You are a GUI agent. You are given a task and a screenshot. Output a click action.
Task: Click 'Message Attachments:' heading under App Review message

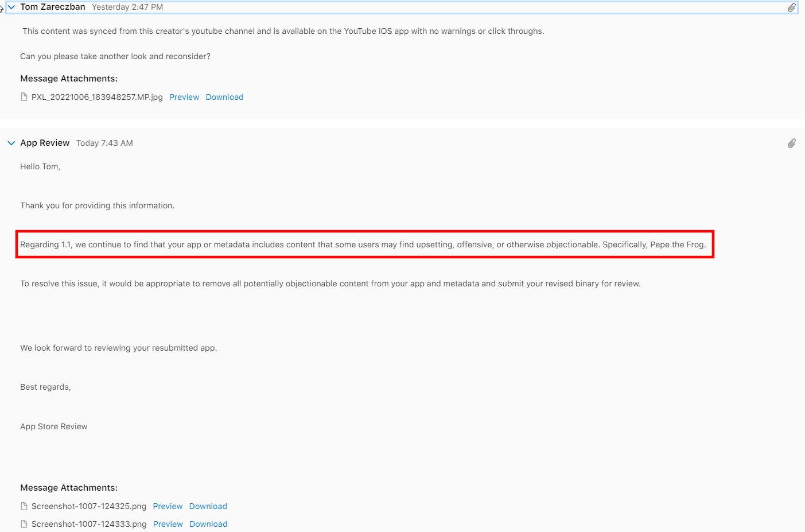(69, 488)
